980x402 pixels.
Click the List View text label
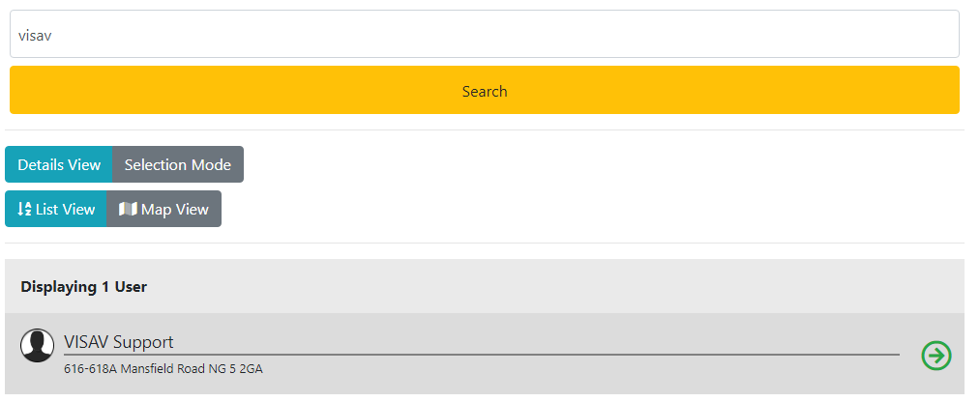point(65,210)
